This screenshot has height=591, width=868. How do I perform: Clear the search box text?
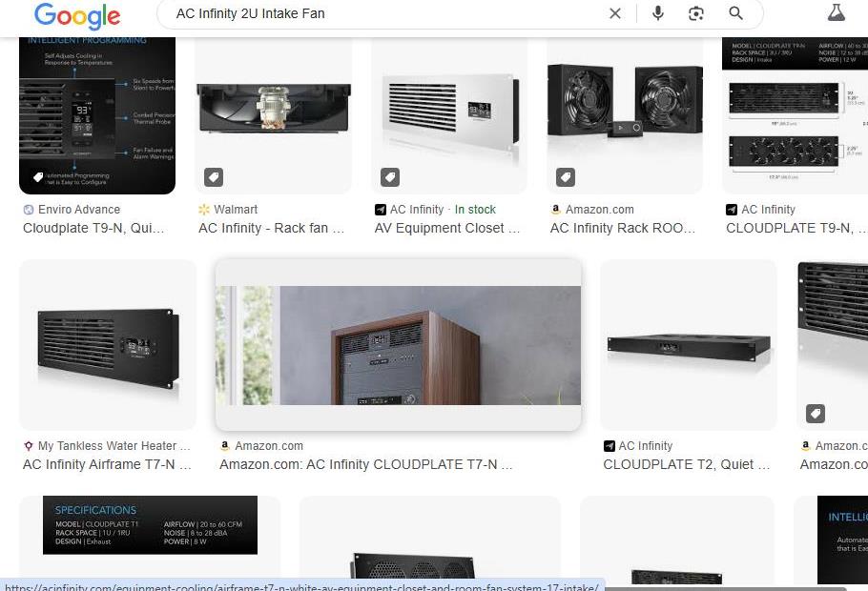point(615,13)
